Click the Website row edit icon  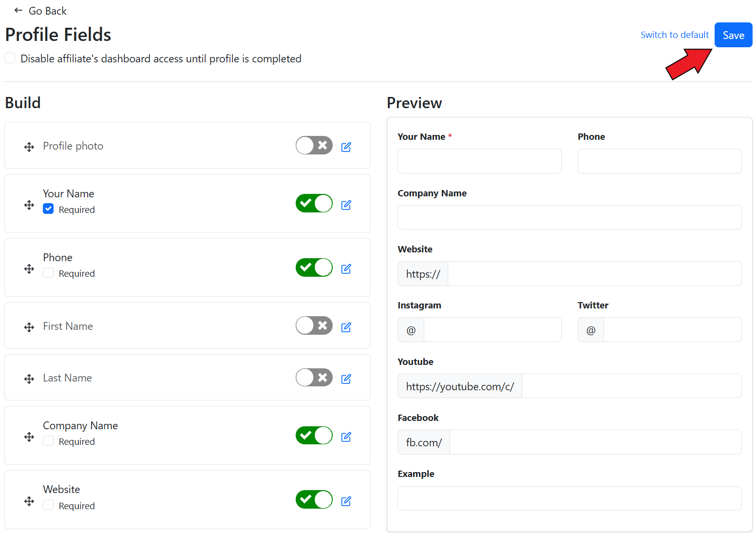[x=346, y=501]
